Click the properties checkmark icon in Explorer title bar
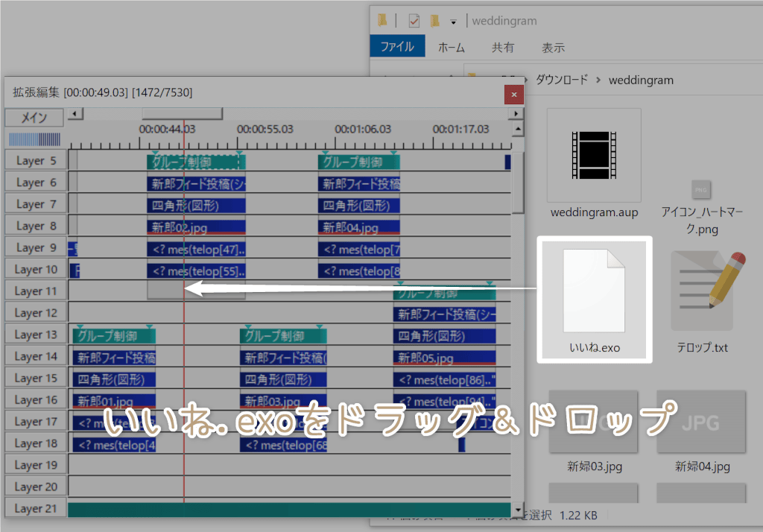This screenshot has height=532, width=763. (x=414, y=21)
